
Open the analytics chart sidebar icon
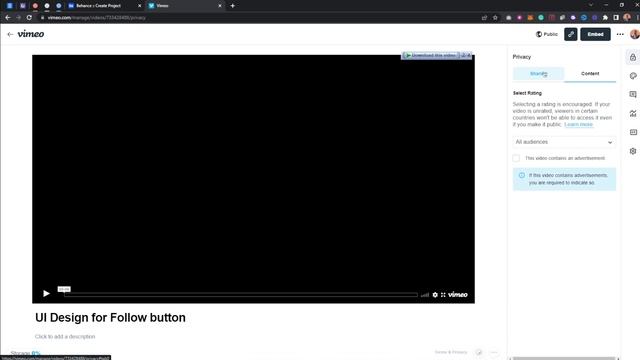pyautogui.click(x=633, y=113)
